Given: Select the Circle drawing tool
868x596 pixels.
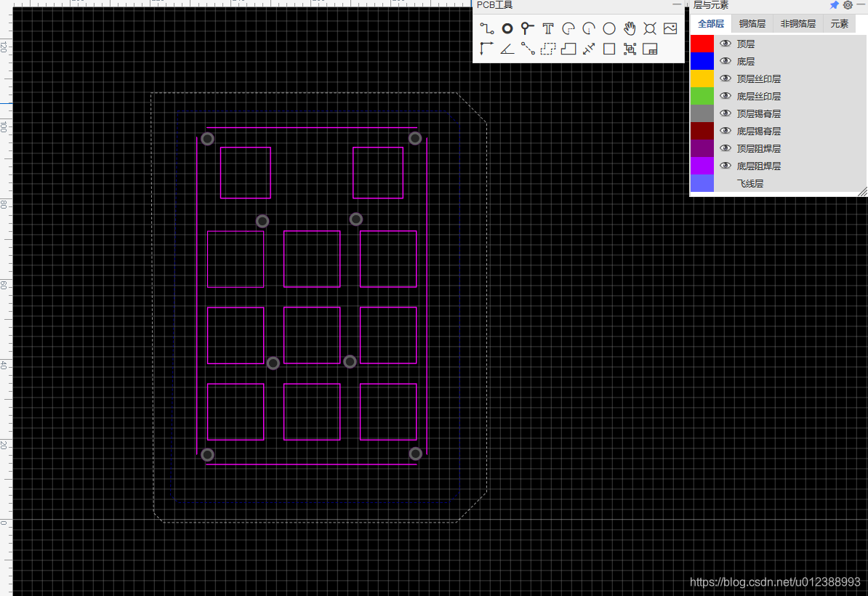Looking at the screenshot, I should pos(609,28).
